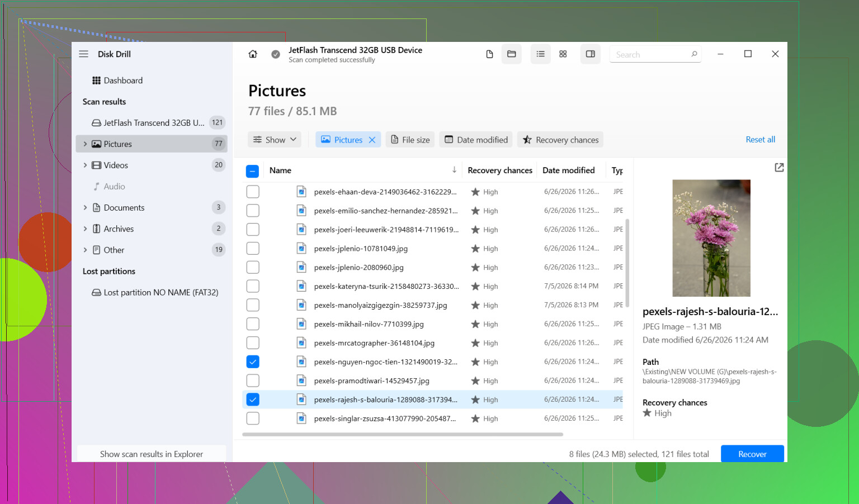Check the box for pexels-emilio-sanchez-hernandez file

tap(253, 211)
